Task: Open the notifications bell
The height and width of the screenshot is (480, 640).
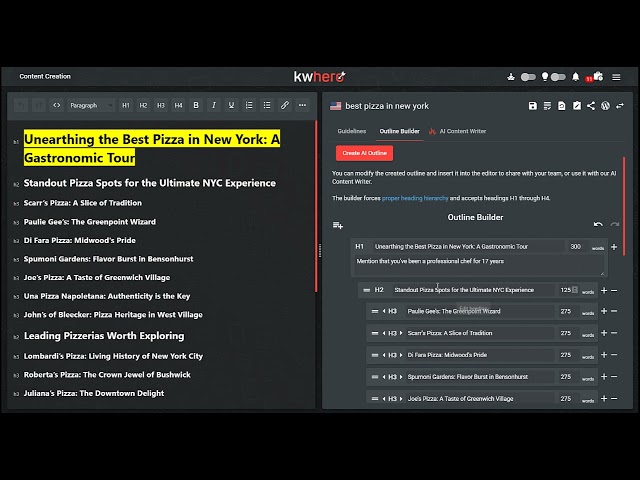Action: click(x=576, y=77)
